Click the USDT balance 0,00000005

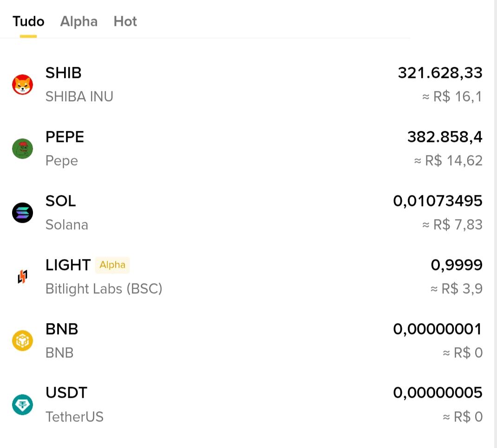(438, 393)
